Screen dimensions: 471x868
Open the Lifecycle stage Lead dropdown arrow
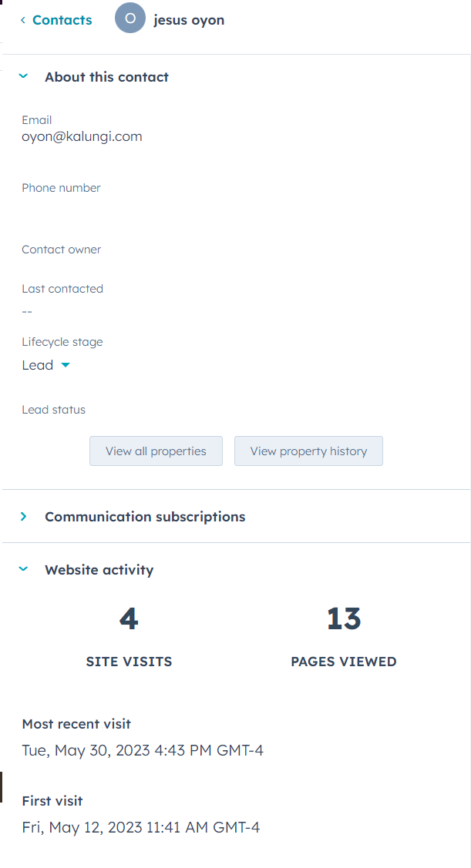[66, 365]
